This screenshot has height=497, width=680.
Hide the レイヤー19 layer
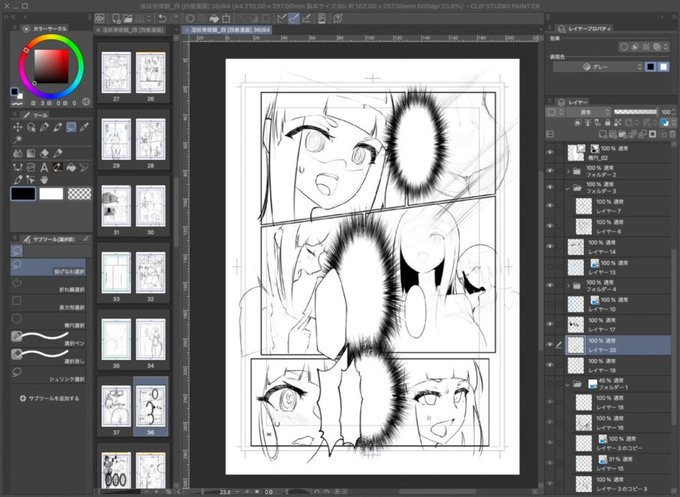click(x=550, y=365)
